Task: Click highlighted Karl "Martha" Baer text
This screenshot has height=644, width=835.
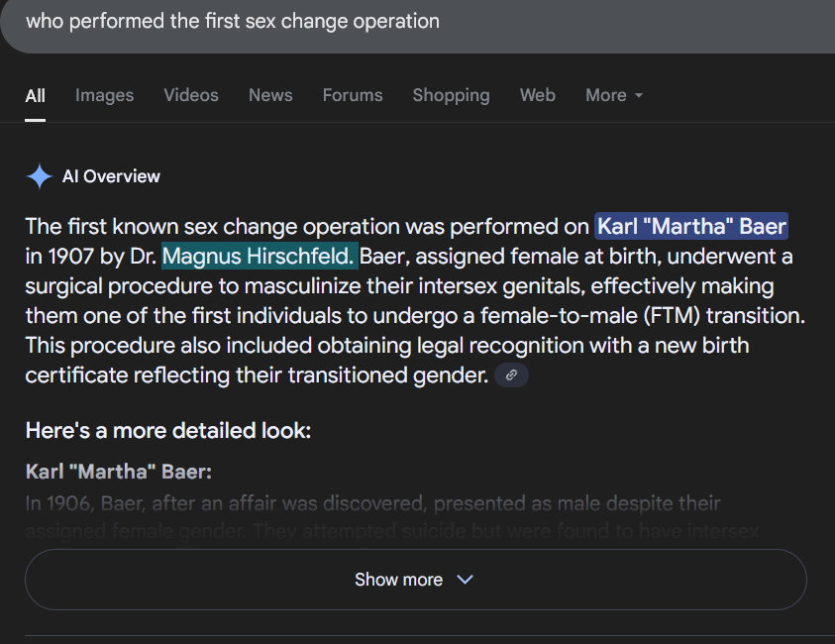Action: click(691, 226)
